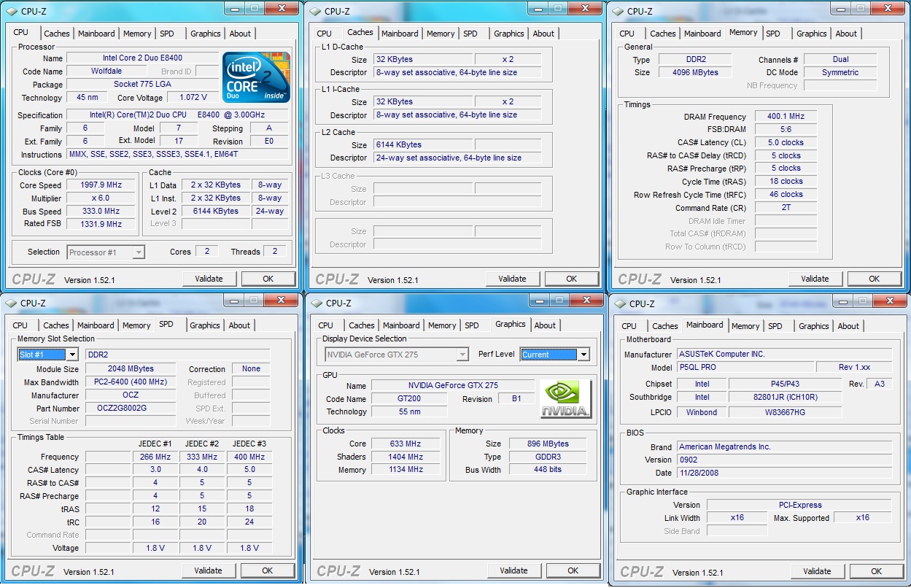The image size is (911, 588).
Task: Click OK in the window showing Memory Slot Selection
Action: coord(267,570)
